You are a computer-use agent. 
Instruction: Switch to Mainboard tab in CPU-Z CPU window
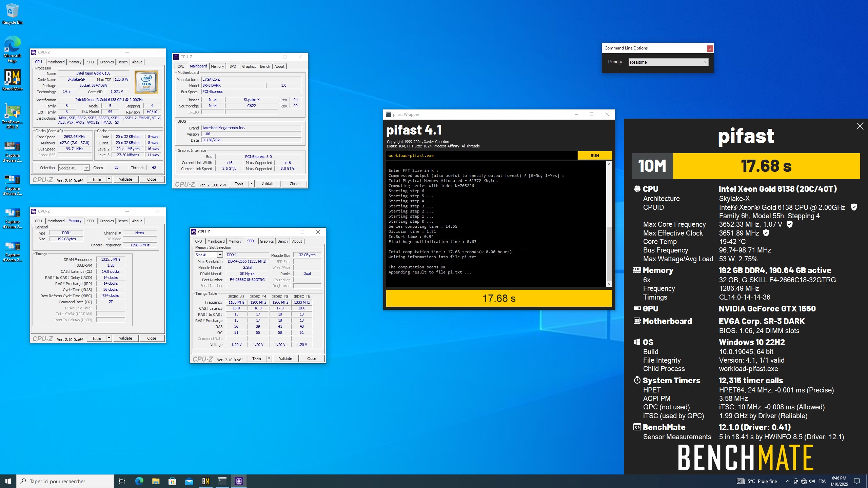click(x=56, y=62)
